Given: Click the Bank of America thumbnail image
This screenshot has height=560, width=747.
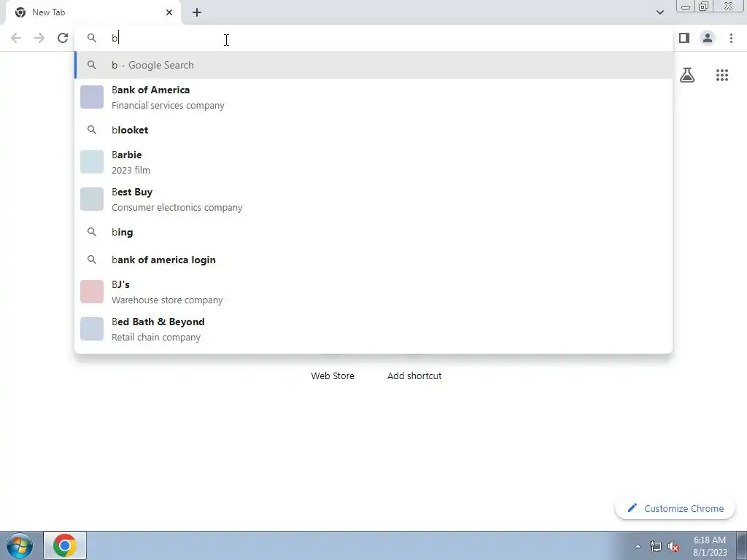Looking at the screenshot, I should click(92, 97).
